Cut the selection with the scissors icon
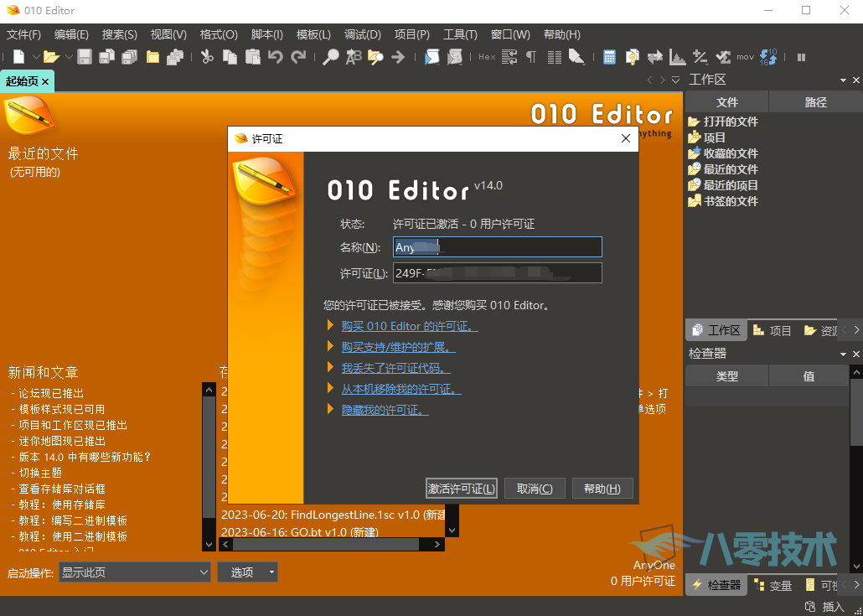 (x=207, y=57)
